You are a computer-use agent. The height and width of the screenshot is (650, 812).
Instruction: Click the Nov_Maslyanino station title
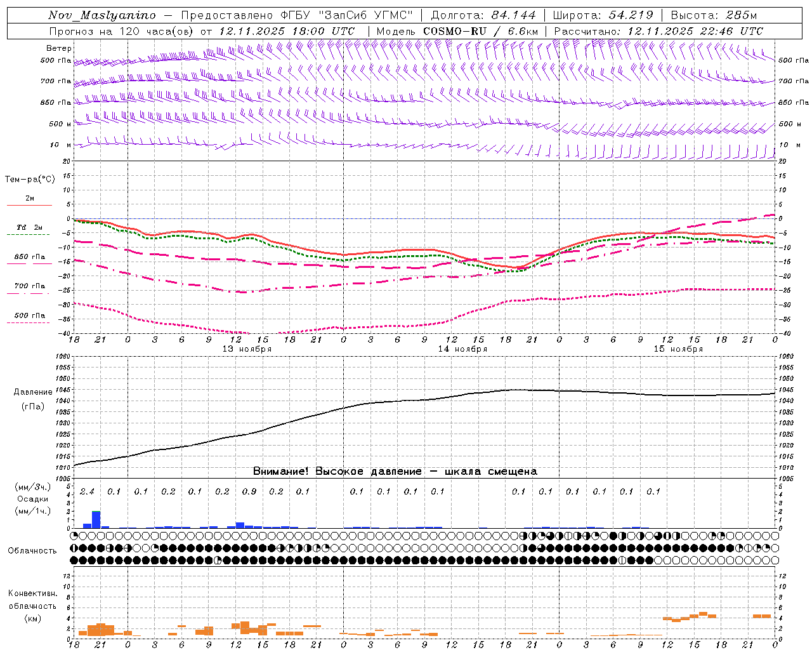tap(101, 16)
